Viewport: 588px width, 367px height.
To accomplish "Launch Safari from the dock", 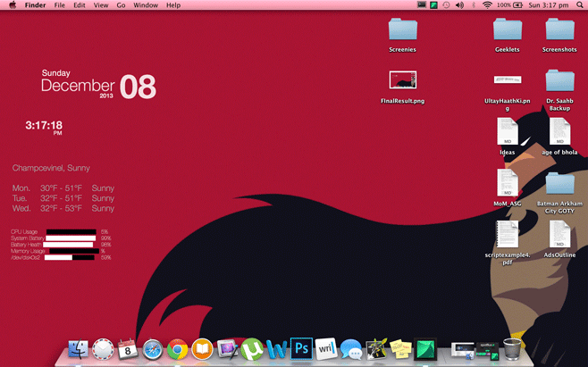I will pos(153,349).
